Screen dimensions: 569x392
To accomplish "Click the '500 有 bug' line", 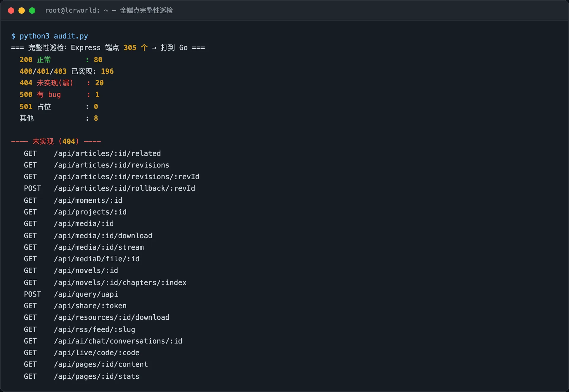I will [x=60, y=95].
